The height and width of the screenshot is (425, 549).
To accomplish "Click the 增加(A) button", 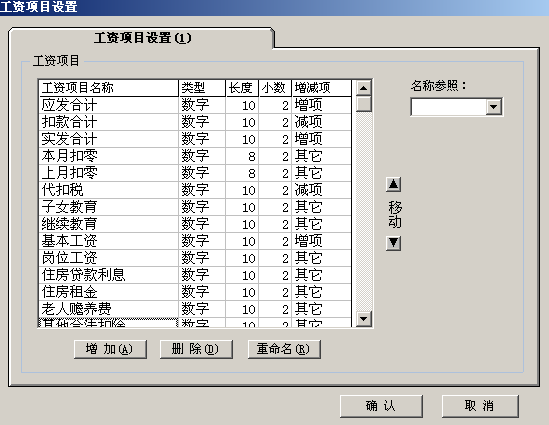I will click(x=110, y=349).
